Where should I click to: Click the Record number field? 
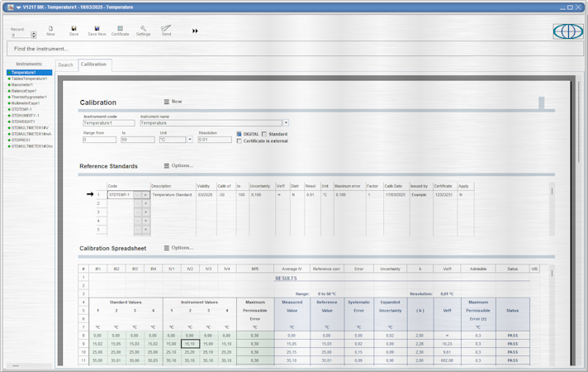point(21,36)
